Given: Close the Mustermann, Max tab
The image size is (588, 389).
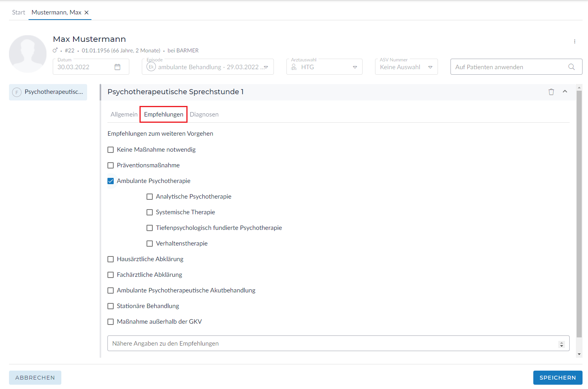Looking at the screenshot, I should (x=87, y=13).
